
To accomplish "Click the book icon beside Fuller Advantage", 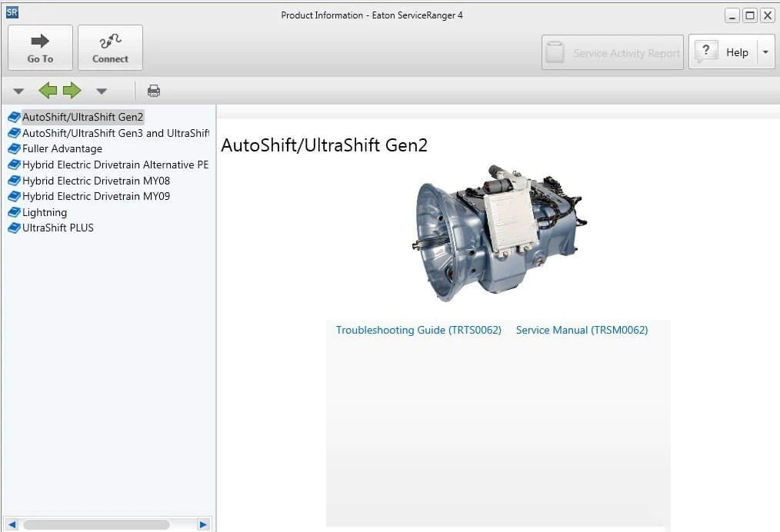I will pyautogui.click(x=14, y=148).
